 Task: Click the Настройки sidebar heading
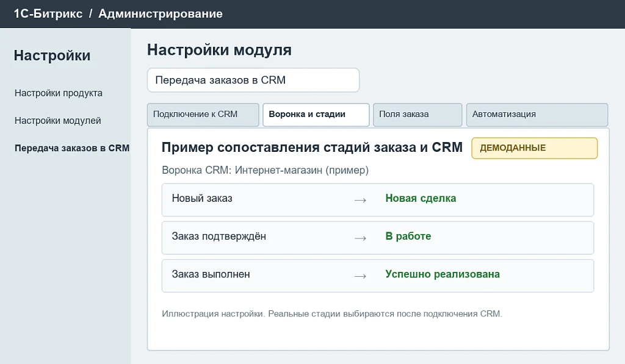52,55
